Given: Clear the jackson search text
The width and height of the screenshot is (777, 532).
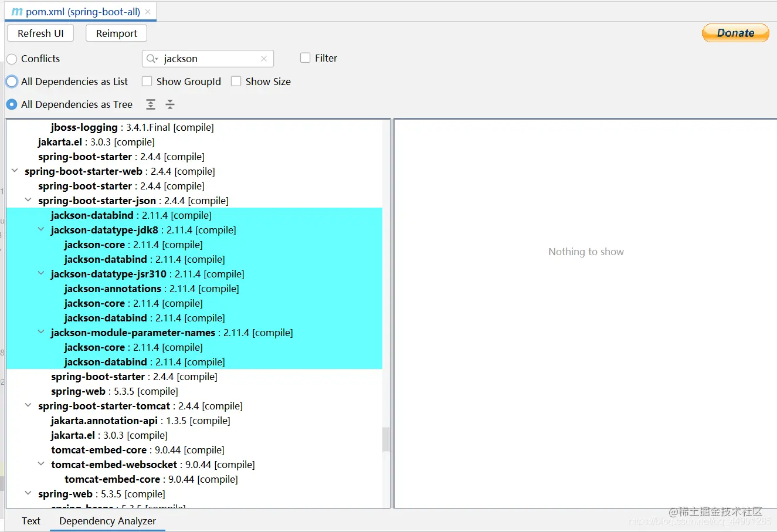Looking at the screenshot, I should pyautogui.click(x=264, y=59).
